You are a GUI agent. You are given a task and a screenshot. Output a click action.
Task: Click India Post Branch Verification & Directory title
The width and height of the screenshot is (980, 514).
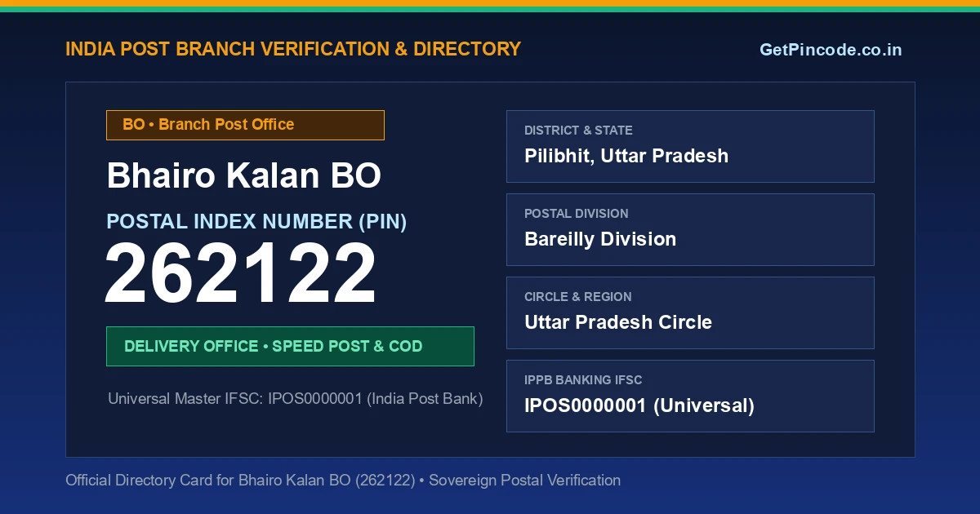(293, 49)
